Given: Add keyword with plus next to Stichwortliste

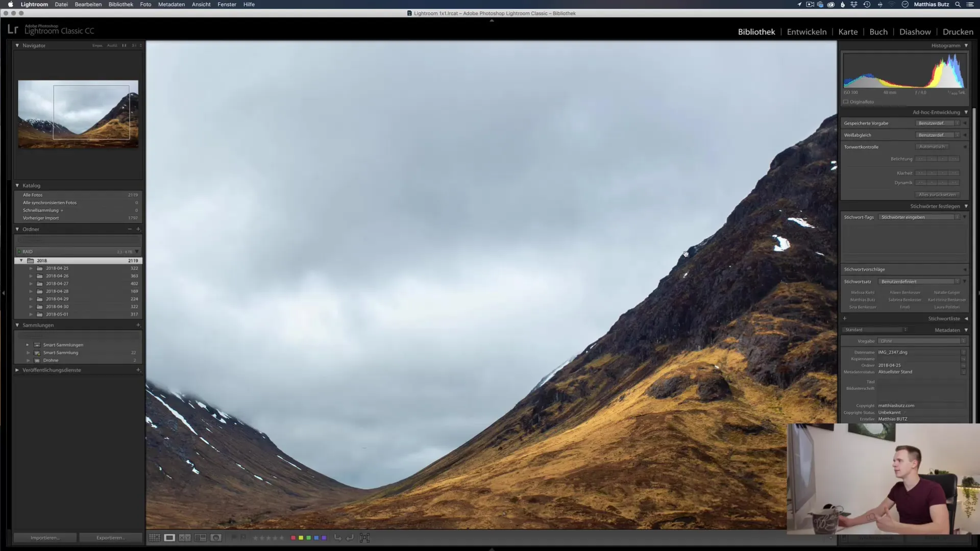Looking at the screenshot, I should click(845, 318).
